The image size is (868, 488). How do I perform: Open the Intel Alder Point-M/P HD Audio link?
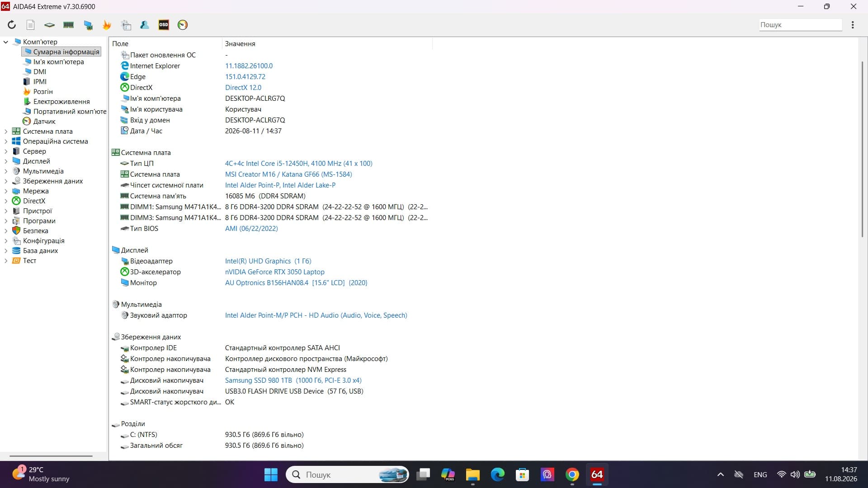316,315
